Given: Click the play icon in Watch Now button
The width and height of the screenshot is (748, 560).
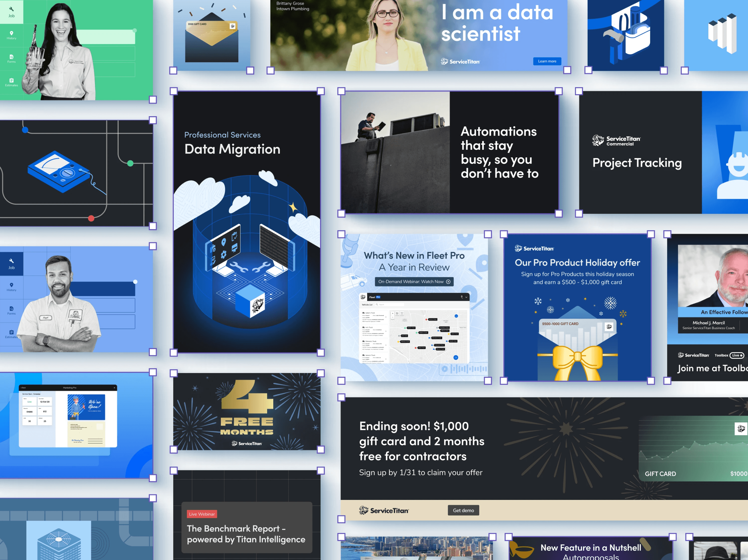Looking at the screenshot, I should 448,282.
